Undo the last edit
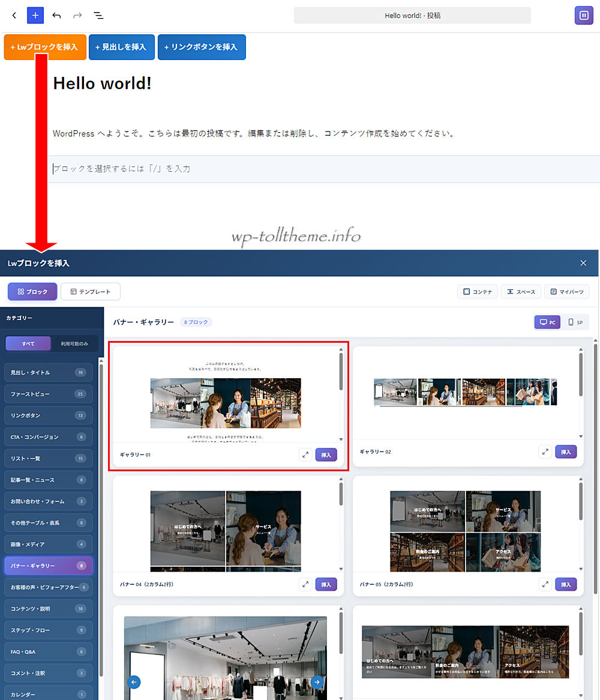The width and height of the screenshot is (600, 700). click(x=56, y=16)
